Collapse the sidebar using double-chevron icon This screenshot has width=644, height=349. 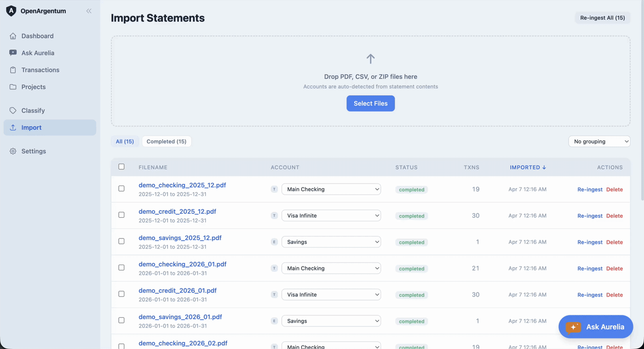pyautogui.click(x=89, y=11)
